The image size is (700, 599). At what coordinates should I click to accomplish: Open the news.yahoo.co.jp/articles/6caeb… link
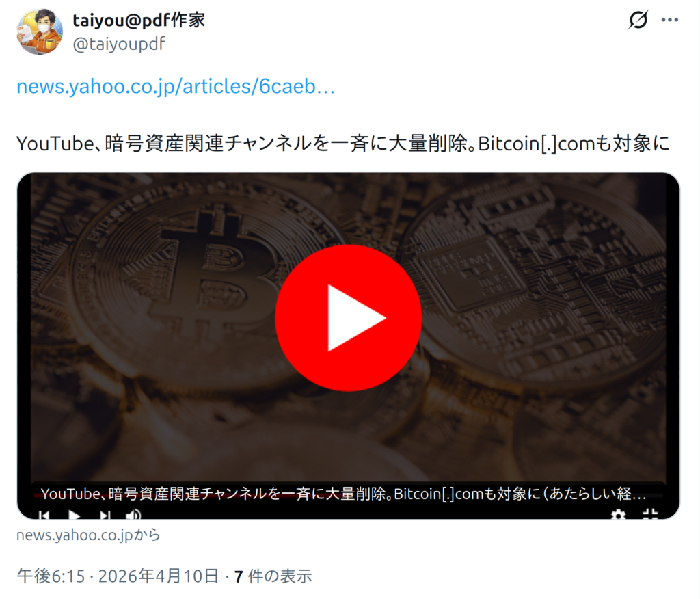[x=176, y=86]
